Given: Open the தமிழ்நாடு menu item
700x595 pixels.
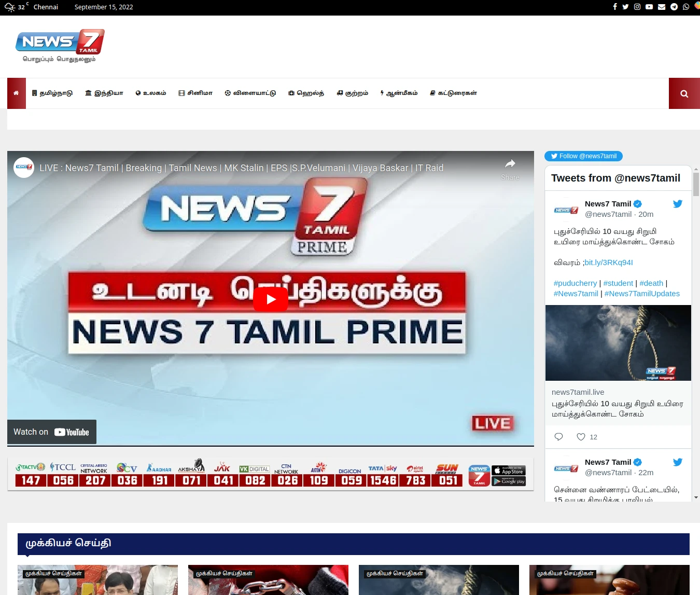Looking at the screenshot, I should (52, 93).
